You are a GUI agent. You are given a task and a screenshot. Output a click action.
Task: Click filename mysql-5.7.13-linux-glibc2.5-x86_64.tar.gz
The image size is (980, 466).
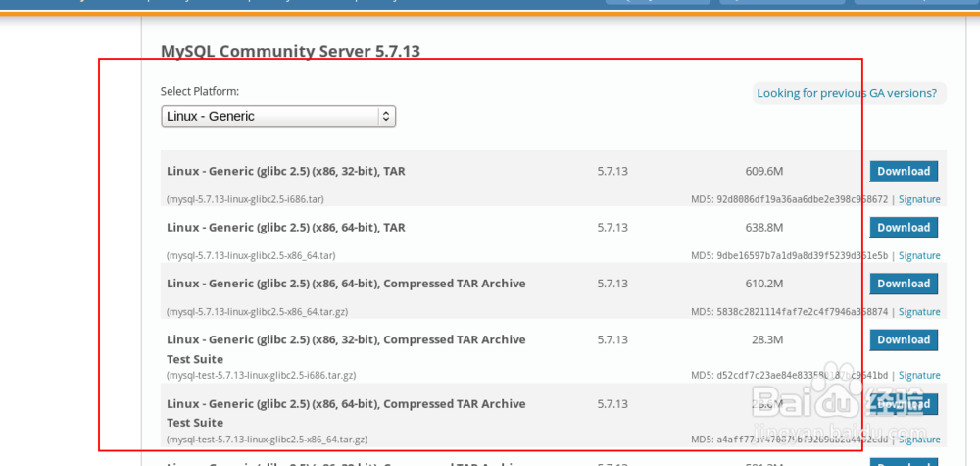(257, 312)
